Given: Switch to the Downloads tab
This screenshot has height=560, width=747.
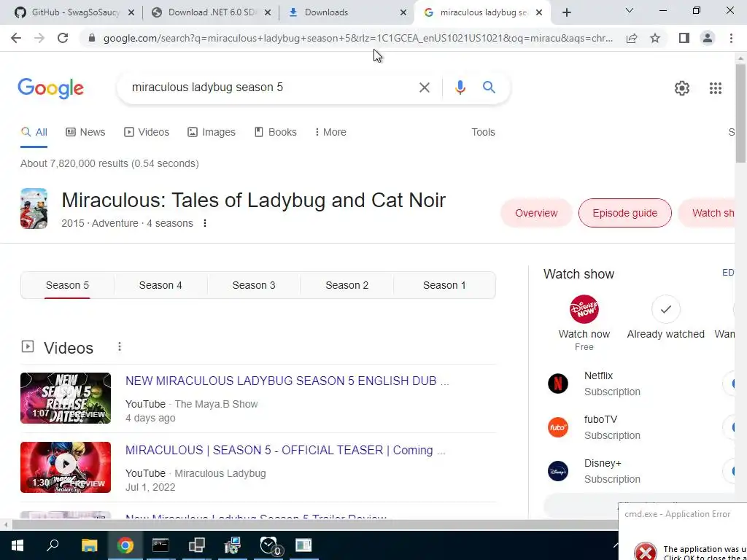Looking at the screenshot, I should click(348, 12).
